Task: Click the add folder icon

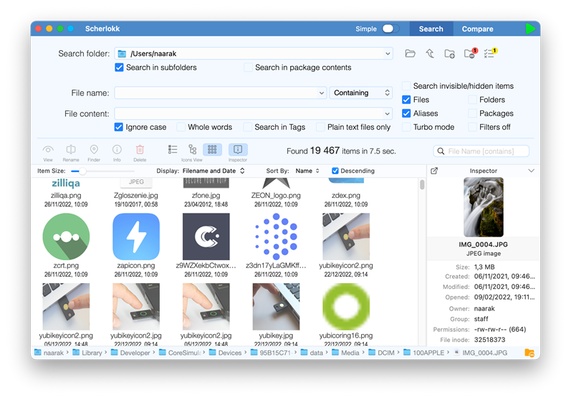Action: [449, 54]
